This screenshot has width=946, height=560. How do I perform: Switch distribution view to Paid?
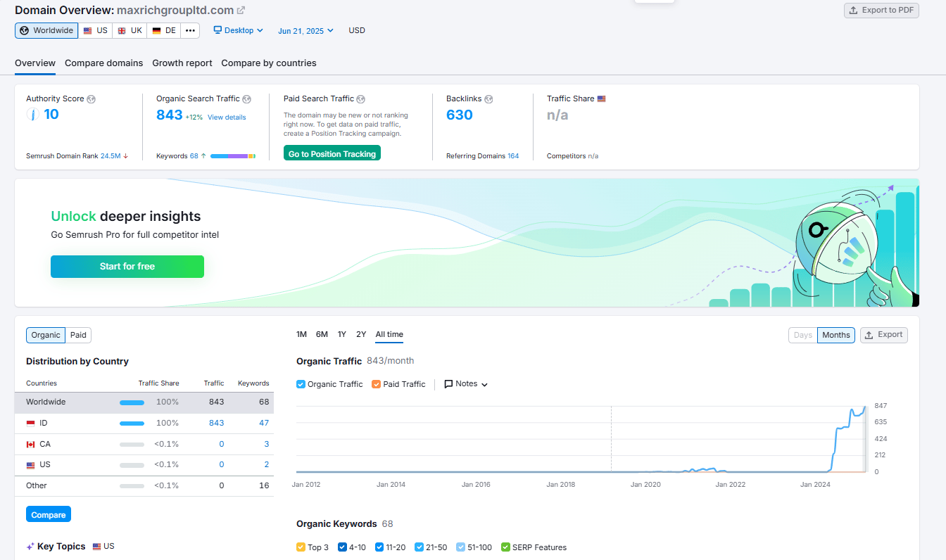[x=78, y=335]
